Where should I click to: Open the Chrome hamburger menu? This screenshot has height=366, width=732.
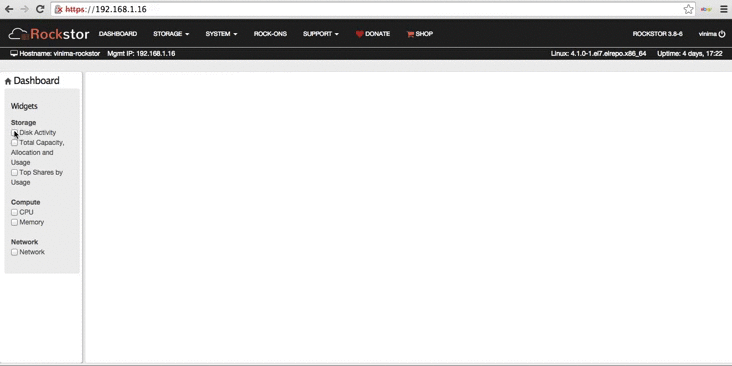(x=724, y=9)
